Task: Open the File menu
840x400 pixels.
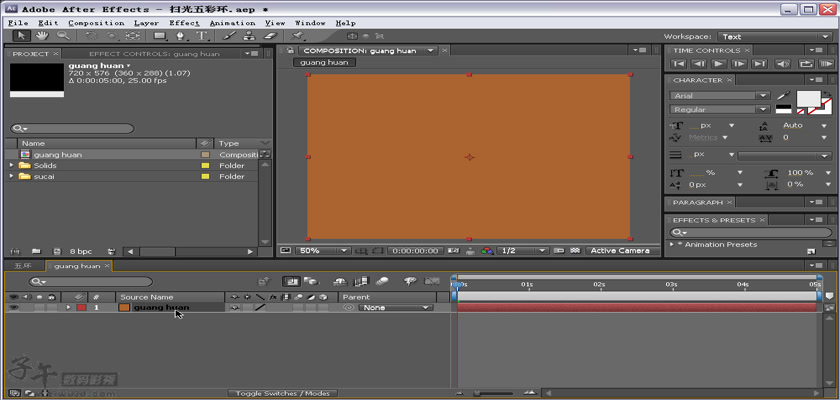Action: [18, 23]
